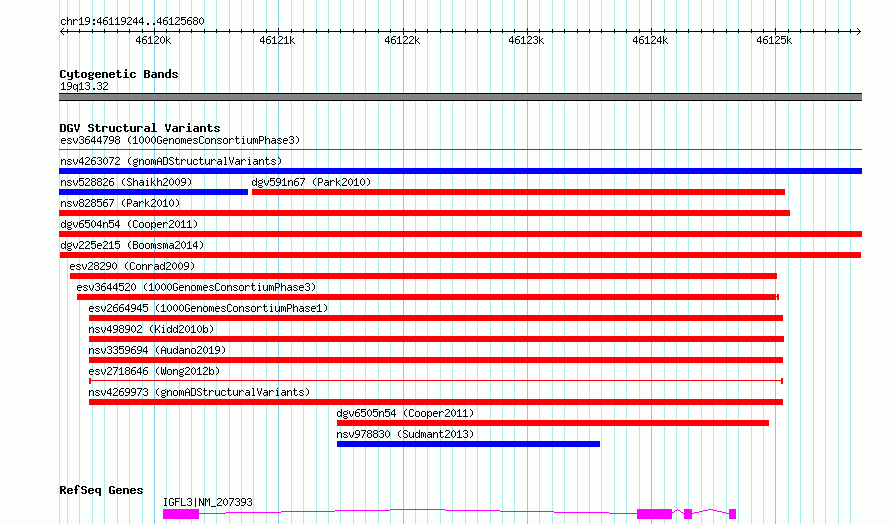Screen dimensions: 890x524
Task: Open the nsv828567 (Park2010) label
Action: point(120,203)
